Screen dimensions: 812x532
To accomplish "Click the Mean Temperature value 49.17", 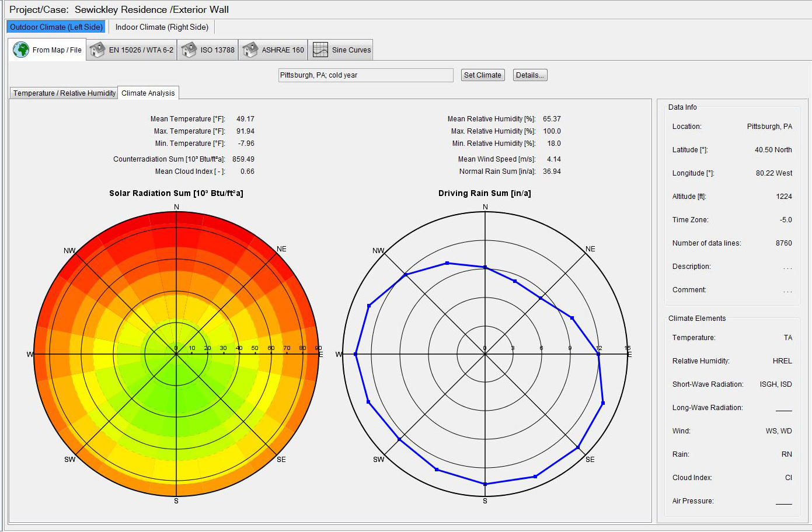I will tap(245, 119).
